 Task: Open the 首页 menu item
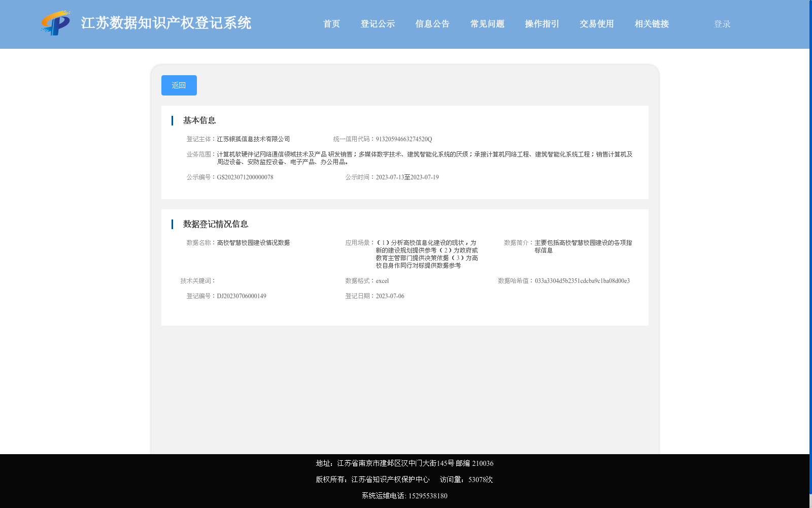click(x=331, y=24)
